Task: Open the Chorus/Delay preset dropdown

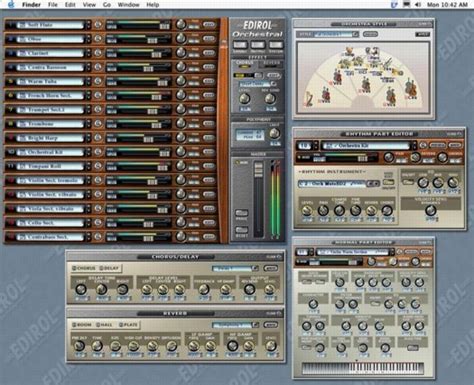Action: tap(235, 268)
